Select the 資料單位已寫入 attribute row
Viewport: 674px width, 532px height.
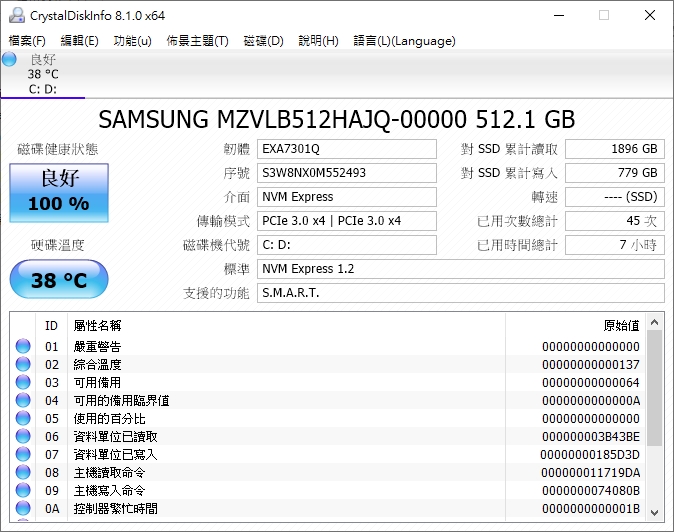(328, 455)
